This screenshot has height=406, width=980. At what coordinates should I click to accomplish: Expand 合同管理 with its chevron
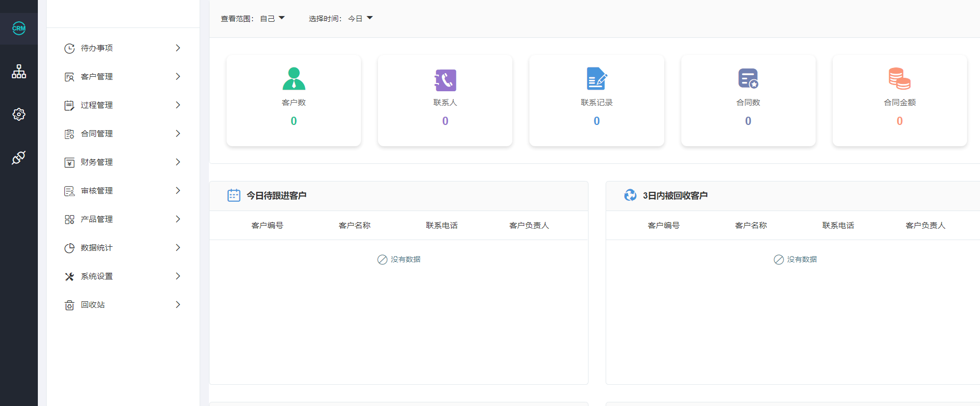click(178, 133)
